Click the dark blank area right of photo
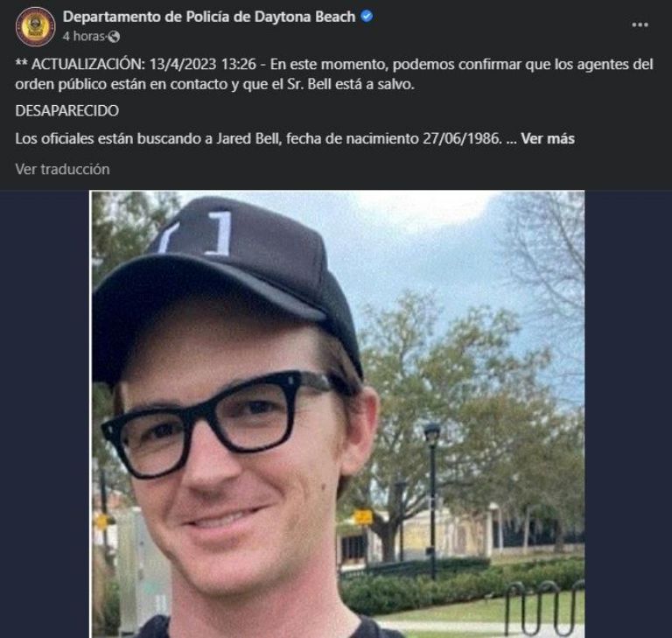Viewport: 672px width, 638px height. (628, 414)
